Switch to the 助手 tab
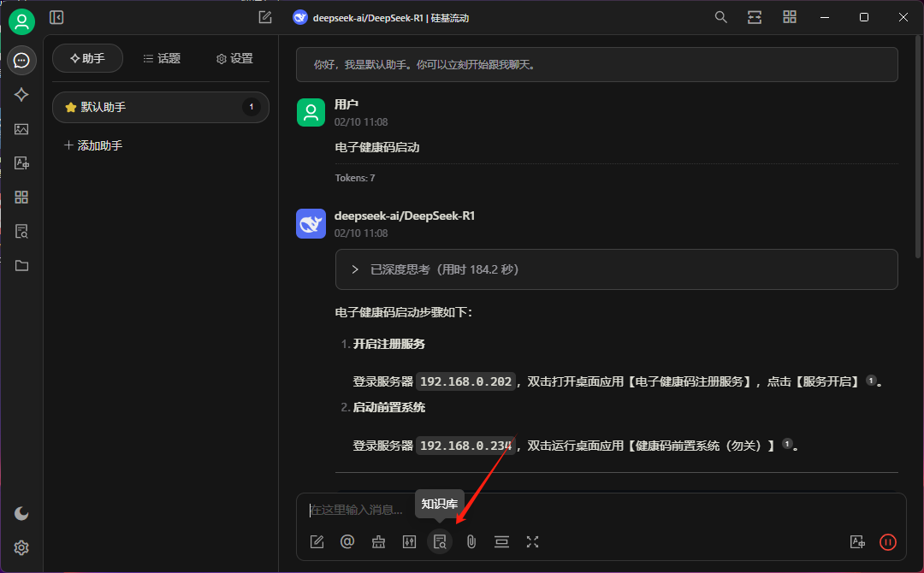 pos(88,58)
